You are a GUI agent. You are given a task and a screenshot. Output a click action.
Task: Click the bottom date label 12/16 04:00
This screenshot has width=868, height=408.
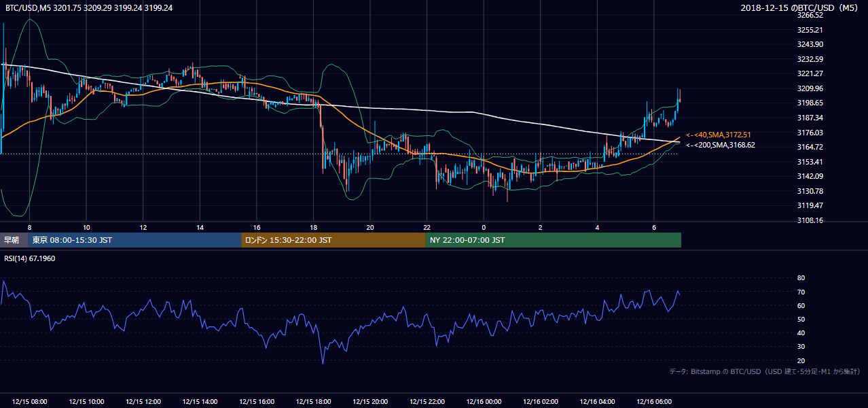(x=597, y=402)
